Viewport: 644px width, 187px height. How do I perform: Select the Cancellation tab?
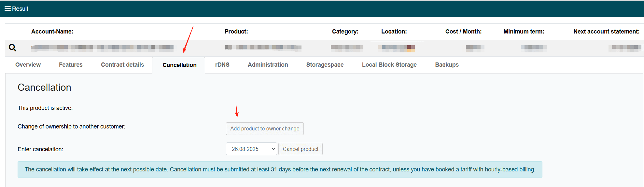click(x=179, y=65)
